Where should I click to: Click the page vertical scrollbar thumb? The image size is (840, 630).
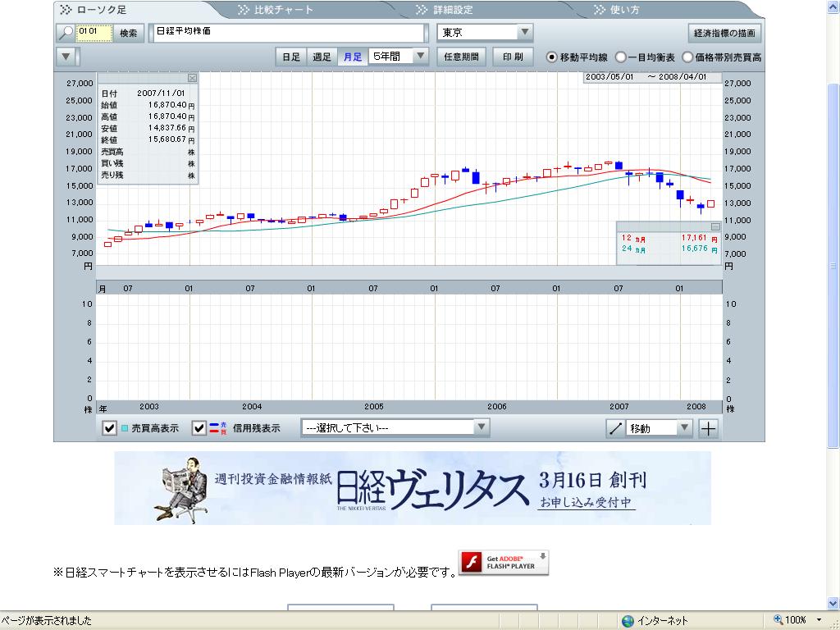coord(833,265)
